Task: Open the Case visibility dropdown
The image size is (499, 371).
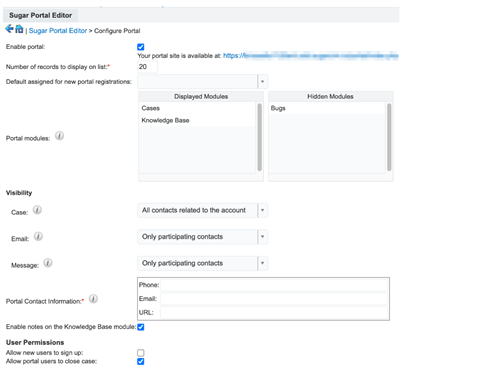Action: [x=202, y=210]
